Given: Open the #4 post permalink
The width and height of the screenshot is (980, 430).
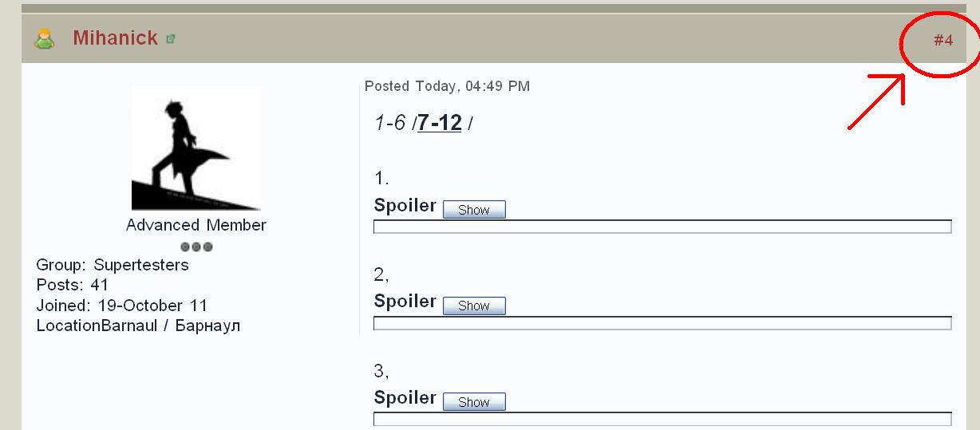Looking at the screenshot, I should pyautogui.click(x=943, y=40).
